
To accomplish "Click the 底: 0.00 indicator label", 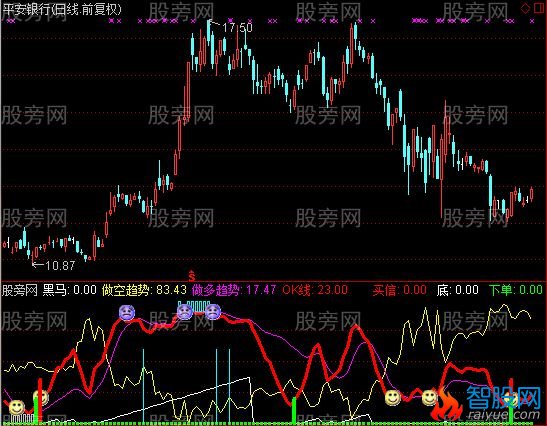I will click(457, 290).
